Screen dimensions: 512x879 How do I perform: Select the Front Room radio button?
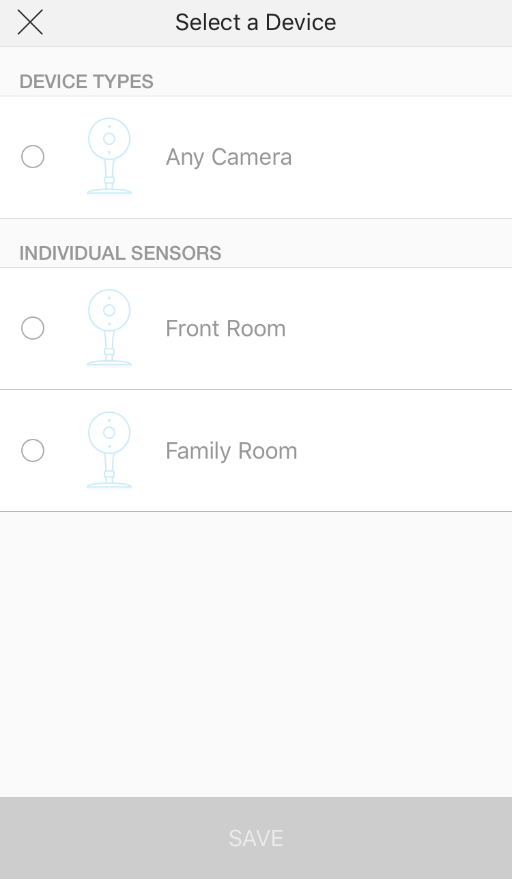33,328
